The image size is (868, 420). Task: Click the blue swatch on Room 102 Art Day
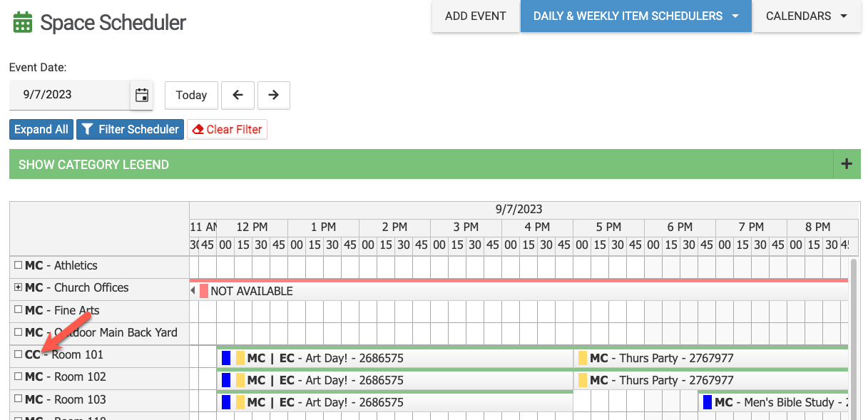[226, 380]
